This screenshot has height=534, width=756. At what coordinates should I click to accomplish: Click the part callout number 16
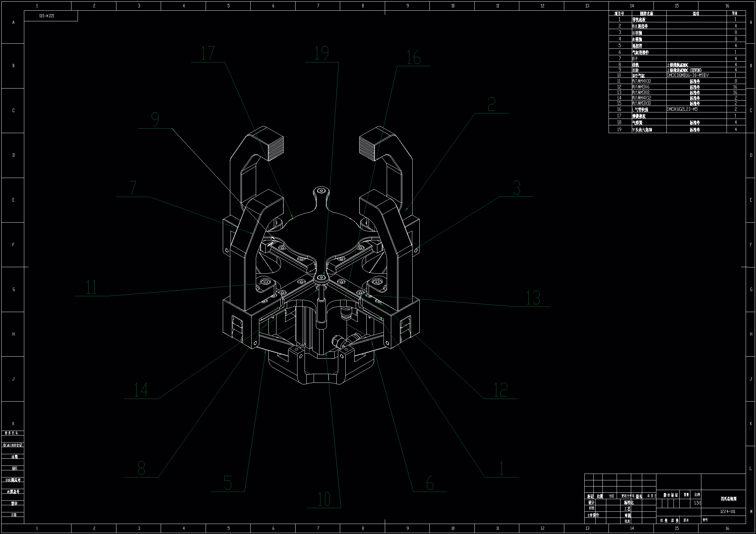[413, 58]
